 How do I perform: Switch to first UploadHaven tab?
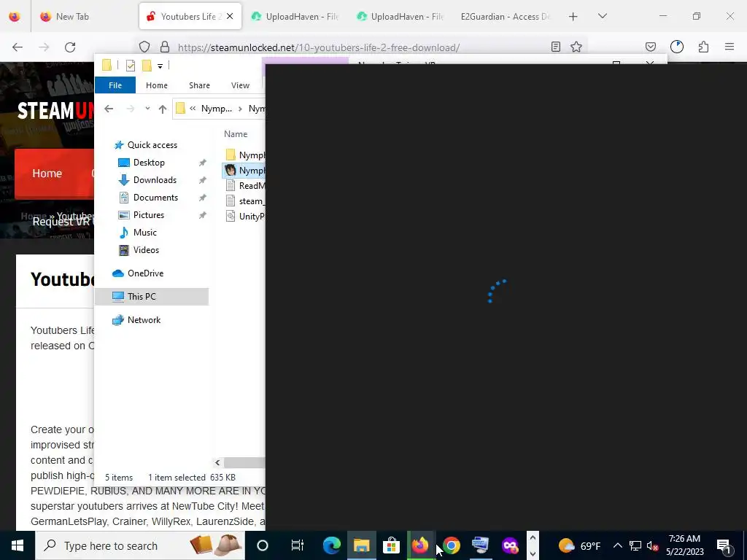[x=294, y=17]
